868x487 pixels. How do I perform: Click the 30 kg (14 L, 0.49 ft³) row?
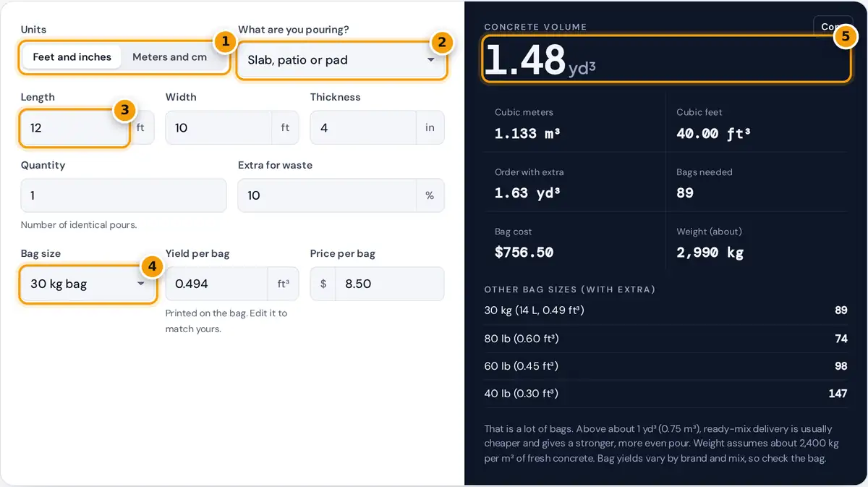(x=665, y=310)
